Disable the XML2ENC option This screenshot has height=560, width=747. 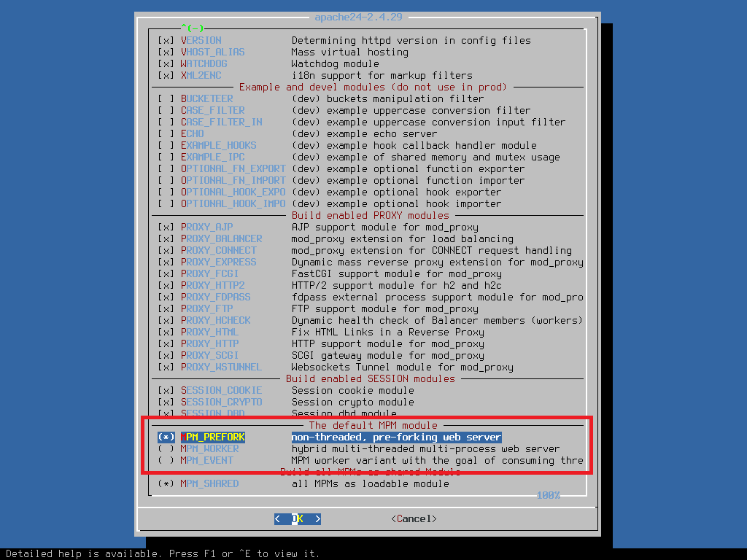point(166,75)
